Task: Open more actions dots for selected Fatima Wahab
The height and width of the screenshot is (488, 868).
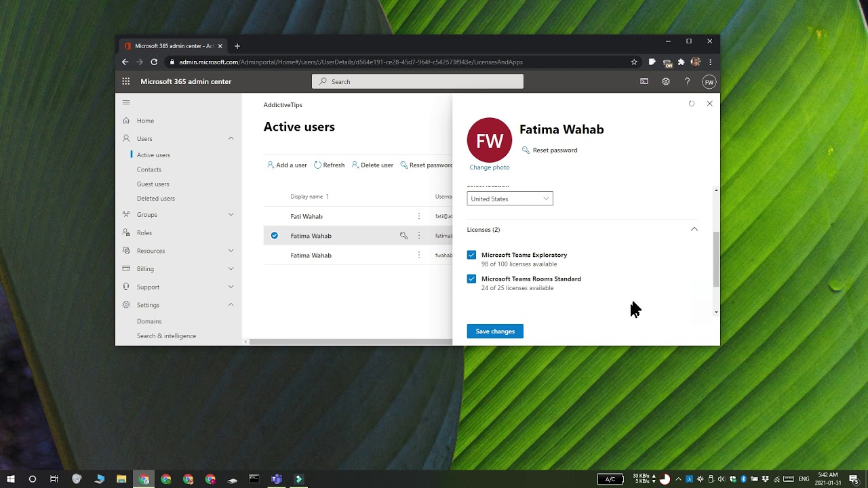Action: (x=419, y=236)
